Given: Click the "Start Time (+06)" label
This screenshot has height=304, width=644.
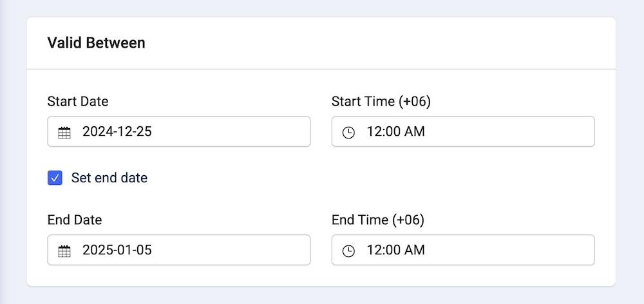Looking at the screenshot, I should click(381, 102).
